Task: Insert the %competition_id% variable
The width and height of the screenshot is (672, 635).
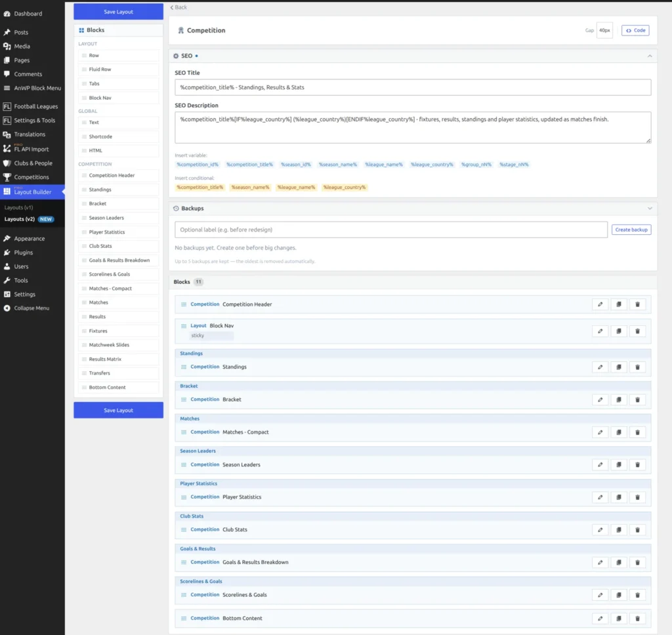Action: point(198,165)
